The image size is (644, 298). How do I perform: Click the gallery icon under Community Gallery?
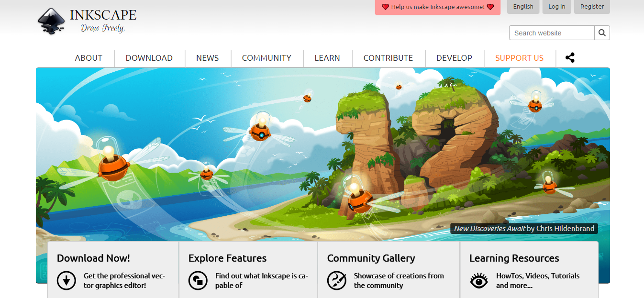337,281
